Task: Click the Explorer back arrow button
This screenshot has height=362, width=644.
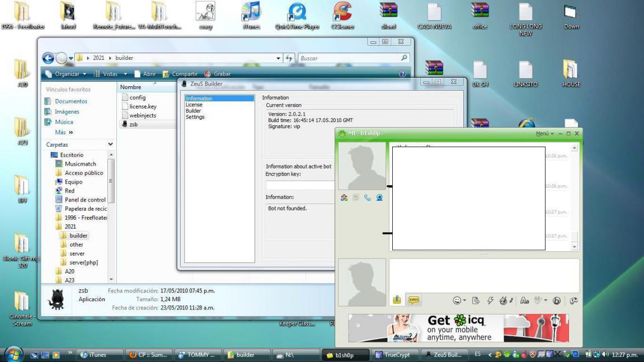Action: pos(49,58)
